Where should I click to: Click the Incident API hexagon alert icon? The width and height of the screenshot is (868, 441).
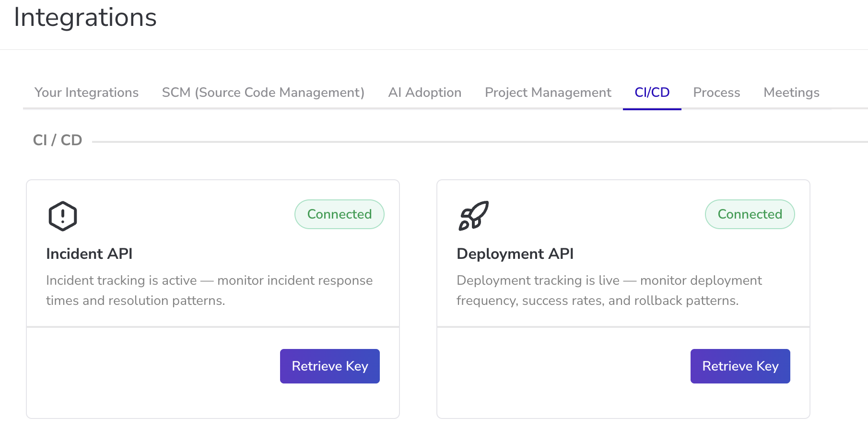click(x=63, y=216)
